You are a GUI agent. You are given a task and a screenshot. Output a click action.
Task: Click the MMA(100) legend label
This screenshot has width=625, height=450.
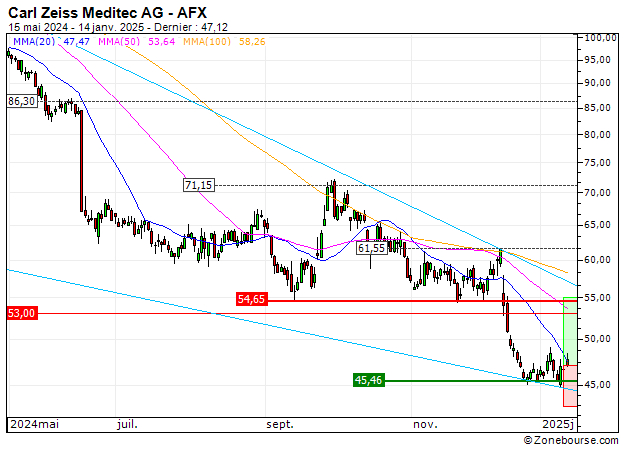207,41
